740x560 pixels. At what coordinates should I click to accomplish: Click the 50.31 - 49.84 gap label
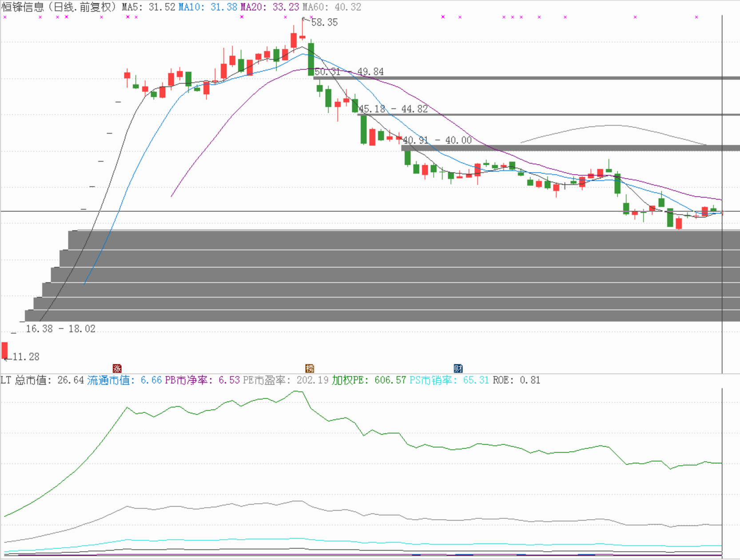(349, 71)
